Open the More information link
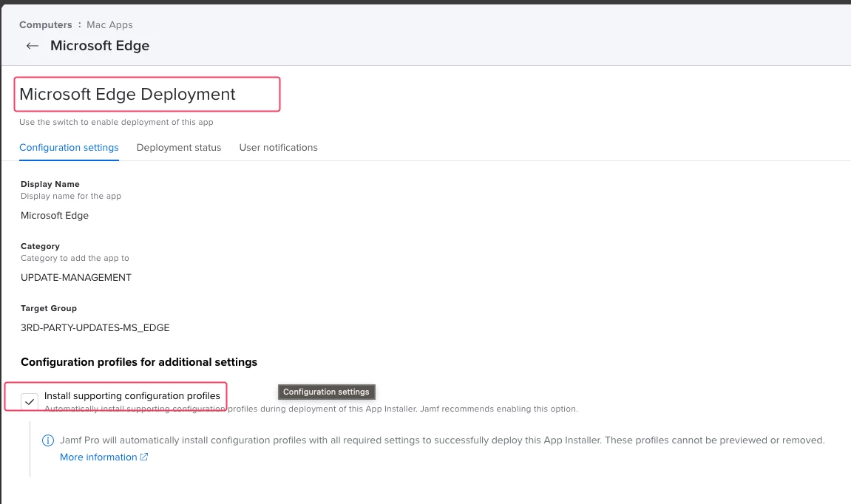 point(98,457)
